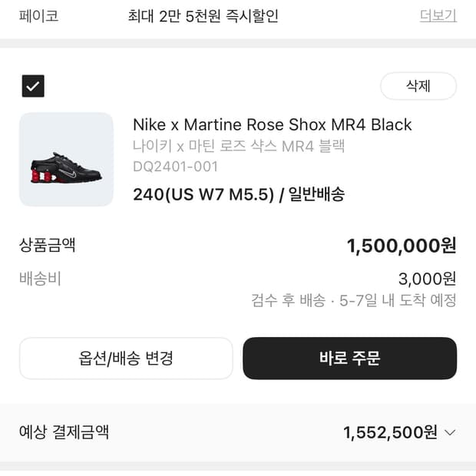Tap the 240(US W7 M5.5) size option text
Viewport: 476px width, 476px height.
pyautogui.click(x=203, y=194)
